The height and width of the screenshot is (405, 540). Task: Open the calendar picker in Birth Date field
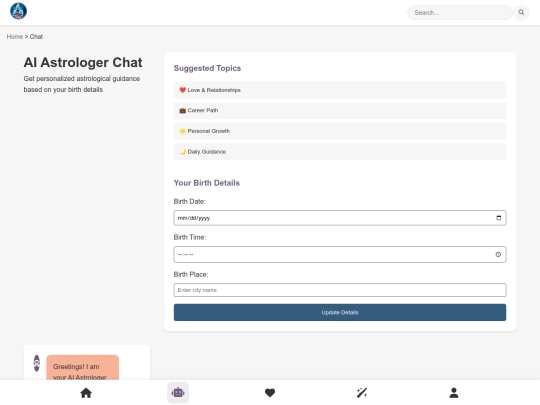click(x=498, y=218)
